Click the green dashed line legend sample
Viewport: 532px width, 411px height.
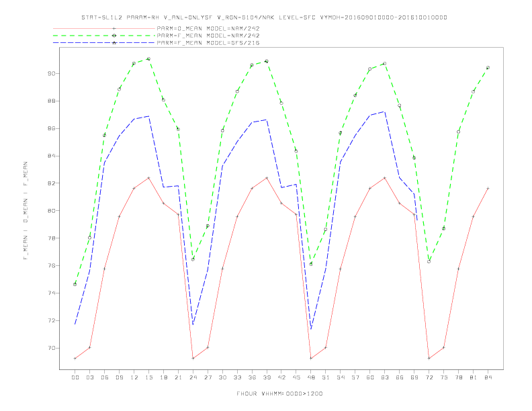(104, 36)
